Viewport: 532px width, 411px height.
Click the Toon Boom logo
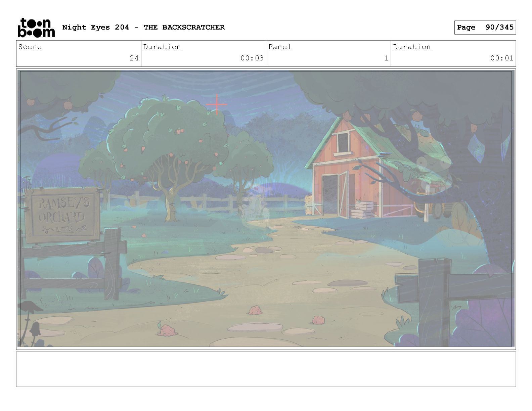coord(36,28)
